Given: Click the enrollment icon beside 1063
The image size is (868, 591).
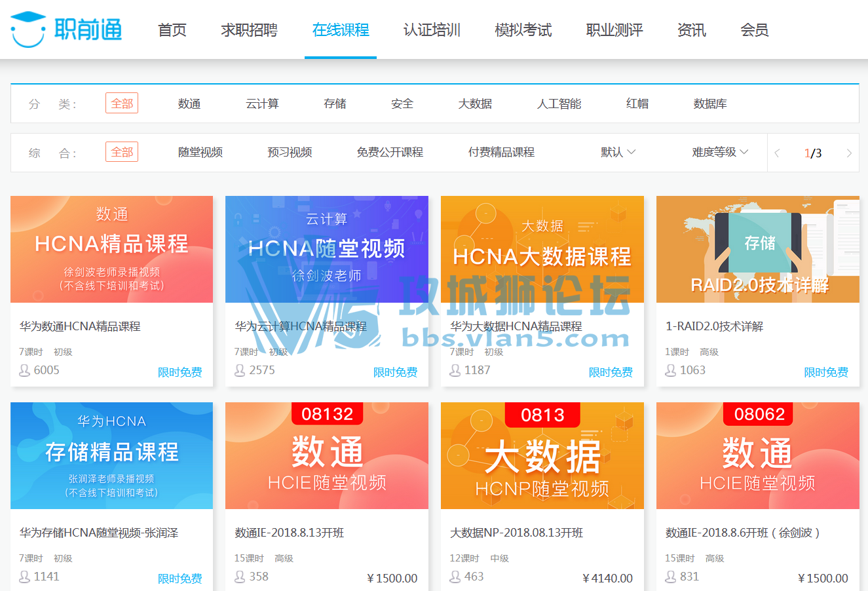Looking at the screenshot, I should [x=671, y=371].
